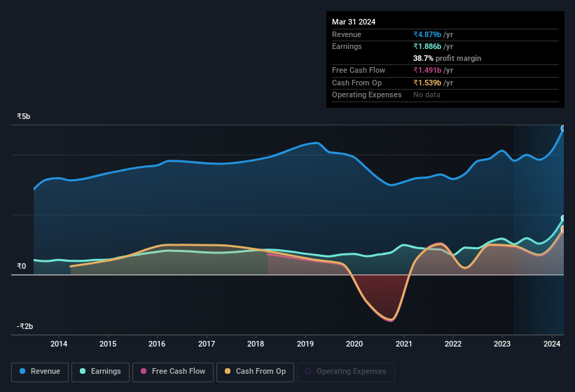The width and height of the screenshot is (575, 392).
Task: Click the 2014 x-axis label
Action: [59, 344]
